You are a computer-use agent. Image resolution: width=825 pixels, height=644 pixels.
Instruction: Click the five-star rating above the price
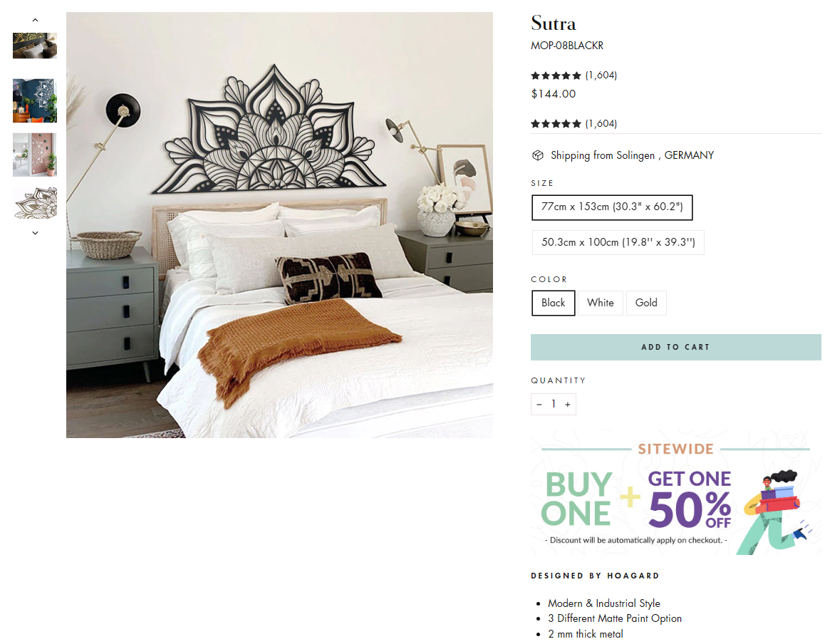[x=556, y=76]
